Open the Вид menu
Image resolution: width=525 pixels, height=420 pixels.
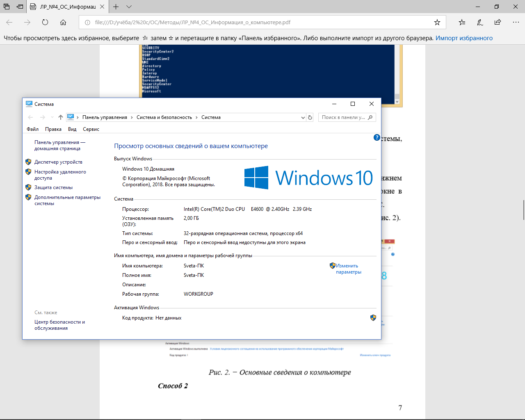point(72,129)
